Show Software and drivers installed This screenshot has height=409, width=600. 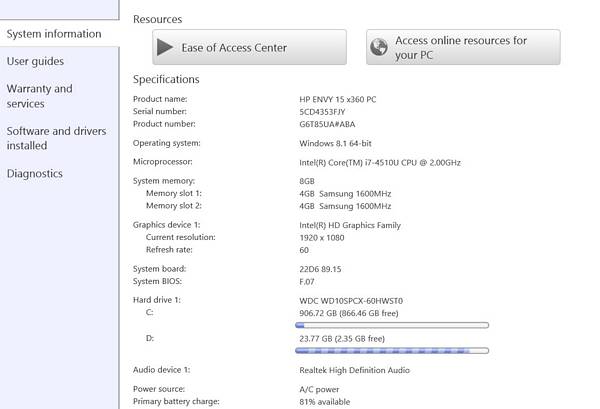coord(55,138)
